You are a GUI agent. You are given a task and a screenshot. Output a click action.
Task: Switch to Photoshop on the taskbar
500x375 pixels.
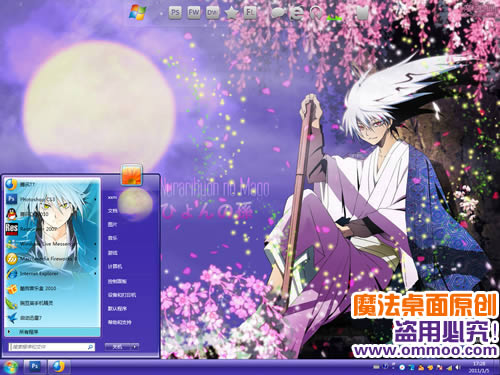pyautogui.click(x=35, y=366)
